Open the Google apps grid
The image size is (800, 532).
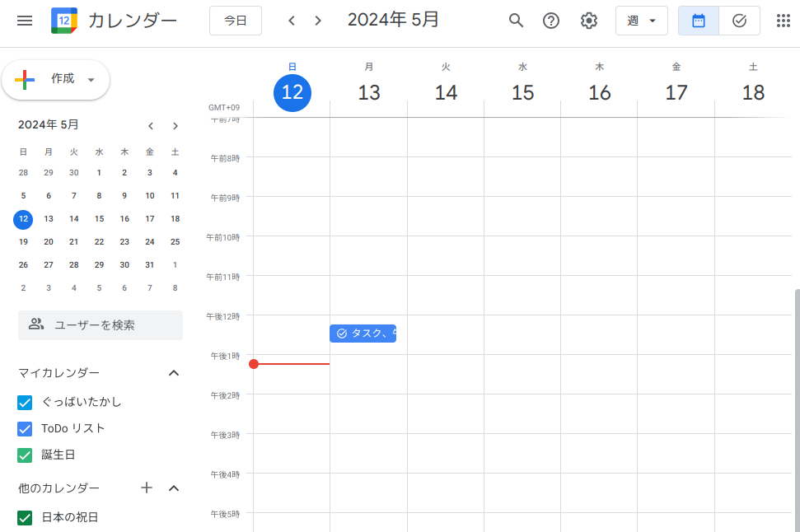click(784, 21)
